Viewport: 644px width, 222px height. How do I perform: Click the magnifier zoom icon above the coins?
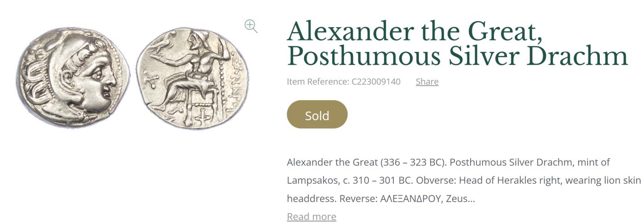tap(251, 26)
